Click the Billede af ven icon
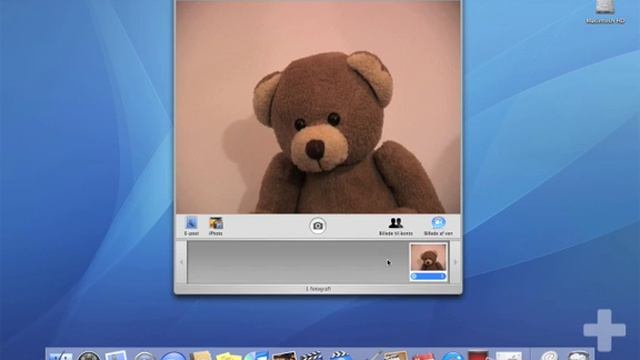This screenshot has height=360, width=640. [438, 227]
